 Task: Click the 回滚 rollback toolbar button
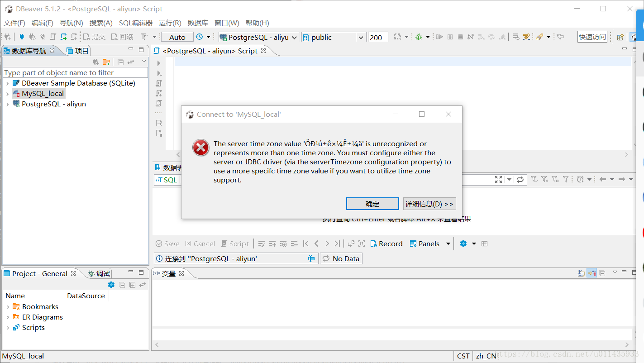pos(122,37)
